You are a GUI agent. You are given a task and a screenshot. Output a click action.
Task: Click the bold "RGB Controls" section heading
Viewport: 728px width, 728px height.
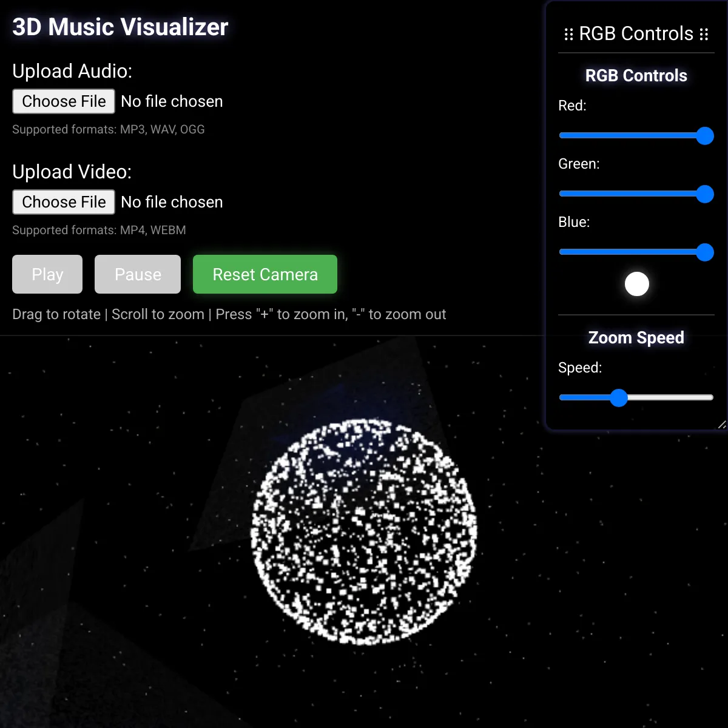(x=636, y=76)
